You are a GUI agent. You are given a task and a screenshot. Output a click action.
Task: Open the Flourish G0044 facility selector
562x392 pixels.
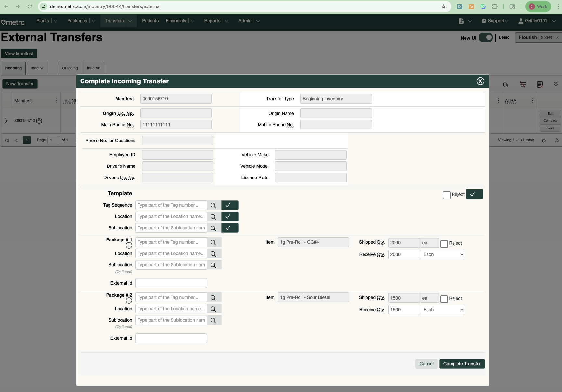pyautogui.click(x=538, y=38)
